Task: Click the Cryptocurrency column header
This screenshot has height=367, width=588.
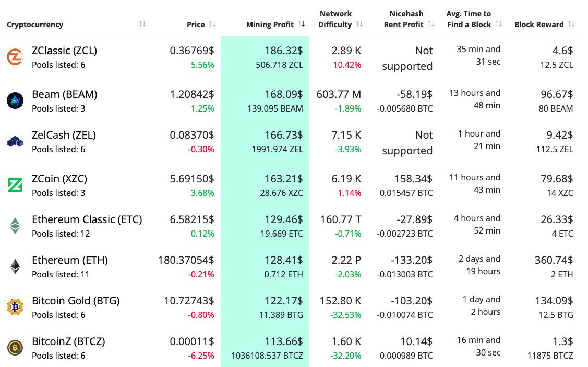Action: point(35,25)
